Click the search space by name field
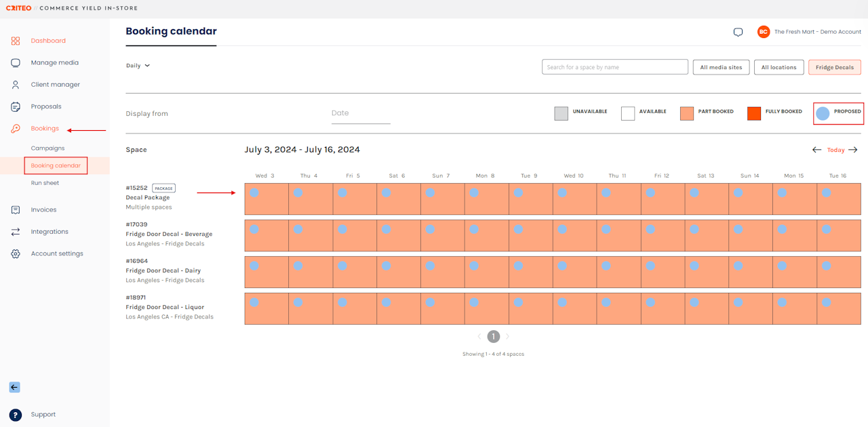Viewport: 868px width, 427px height. [614, 67]
